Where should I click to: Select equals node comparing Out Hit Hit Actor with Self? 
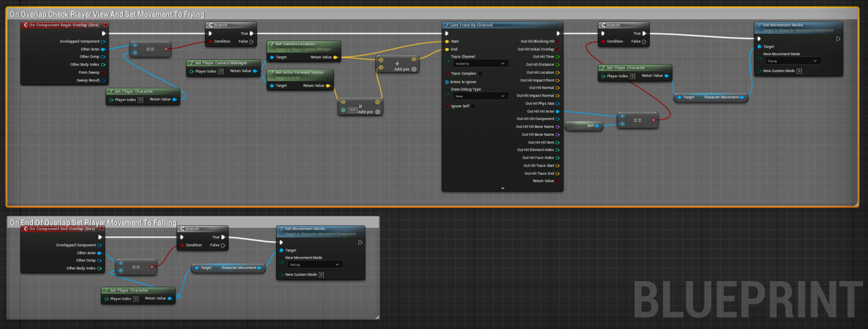click(638, 120)
